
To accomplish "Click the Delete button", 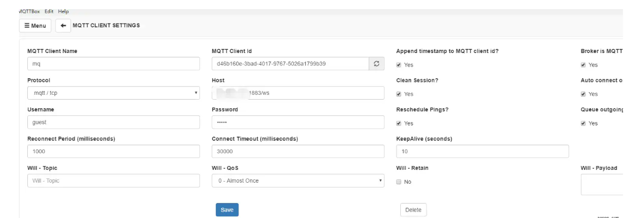I will (413, 210).
